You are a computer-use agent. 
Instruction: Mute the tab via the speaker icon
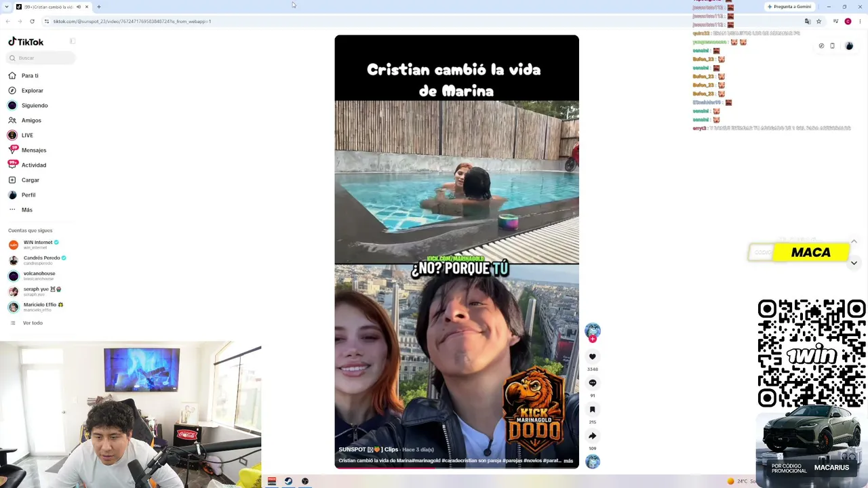(x=79, y=7)
